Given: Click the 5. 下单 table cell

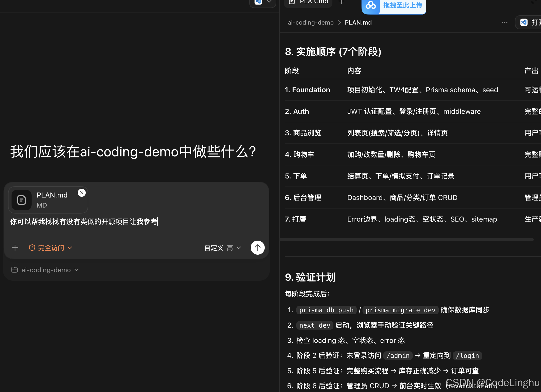Looking at the screenshot, I should click(296, 176).
